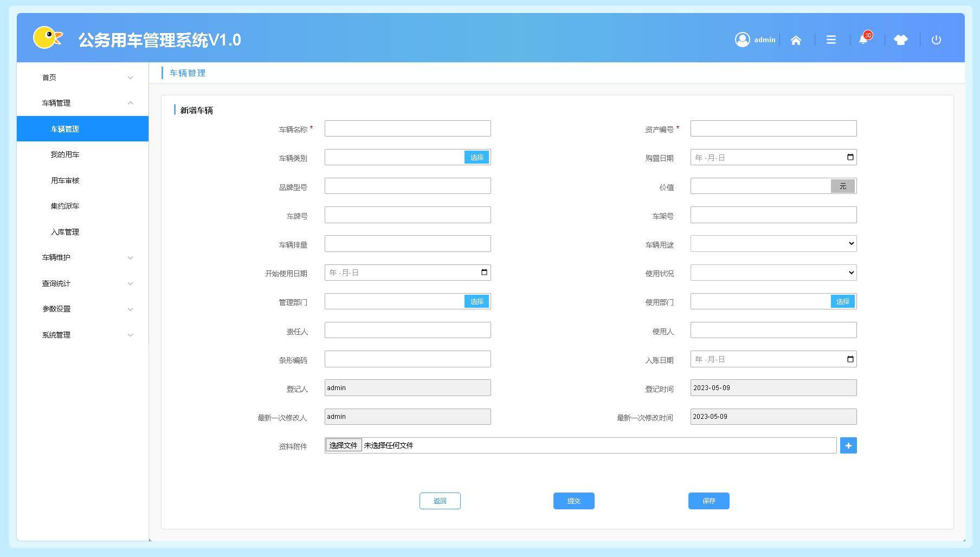Select 用车审核 menu item
This screenshot has width=980, height=557.
[65, 180]
